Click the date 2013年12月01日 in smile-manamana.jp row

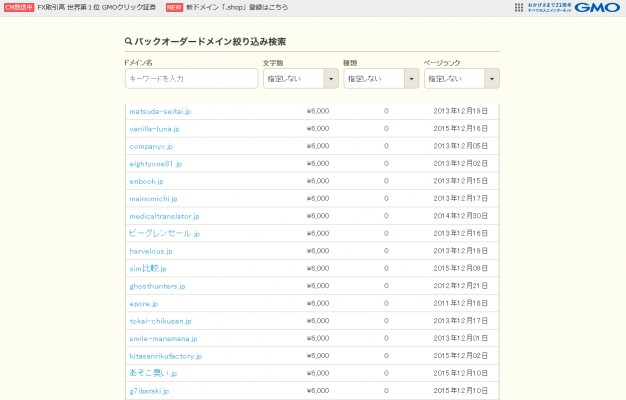(461, 338)
